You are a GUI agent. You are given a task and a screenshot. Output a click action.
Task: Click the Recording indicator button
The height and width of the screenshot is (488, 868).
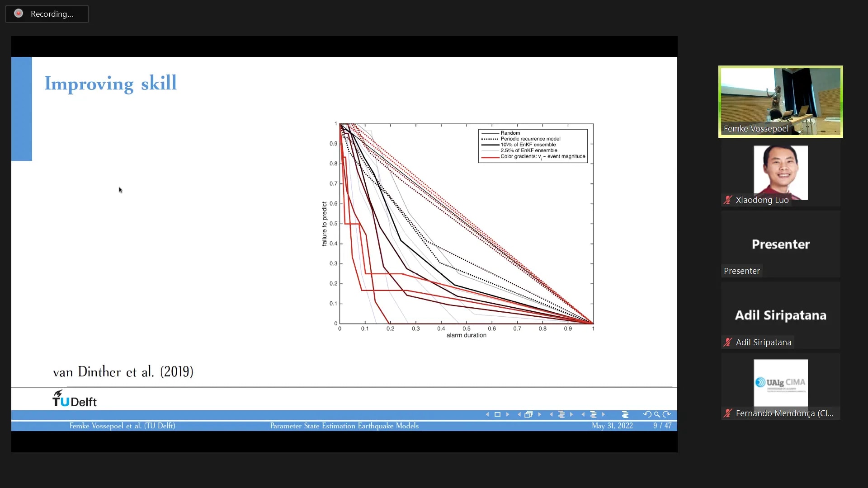(x=47, y=14)
